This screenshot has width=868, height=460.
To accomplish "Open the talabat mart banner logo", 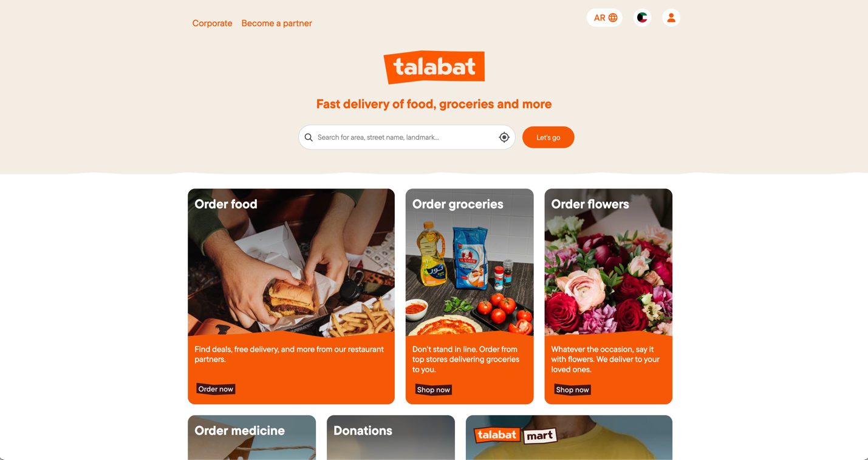I will (x=516, y=435).
